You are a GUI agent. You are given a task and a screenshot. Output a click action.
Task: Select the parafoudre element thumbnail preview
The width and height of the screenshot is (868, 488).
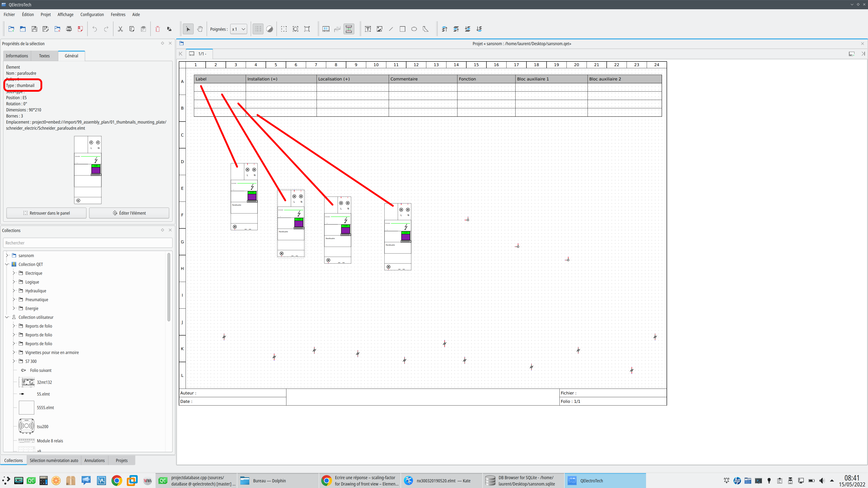(88, 170)
